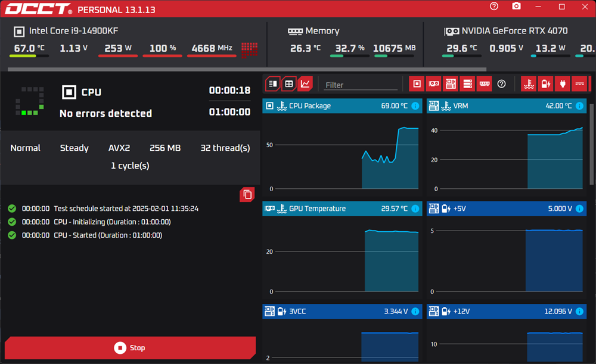Select the VRM graph header

pyautogui.click(x=506, y=106)
